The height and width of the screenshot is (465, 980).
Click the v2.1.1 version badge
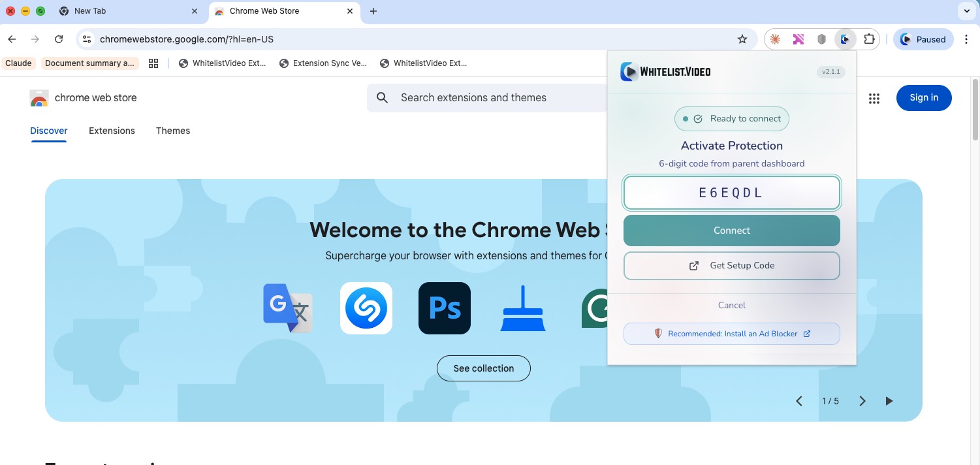831,72
